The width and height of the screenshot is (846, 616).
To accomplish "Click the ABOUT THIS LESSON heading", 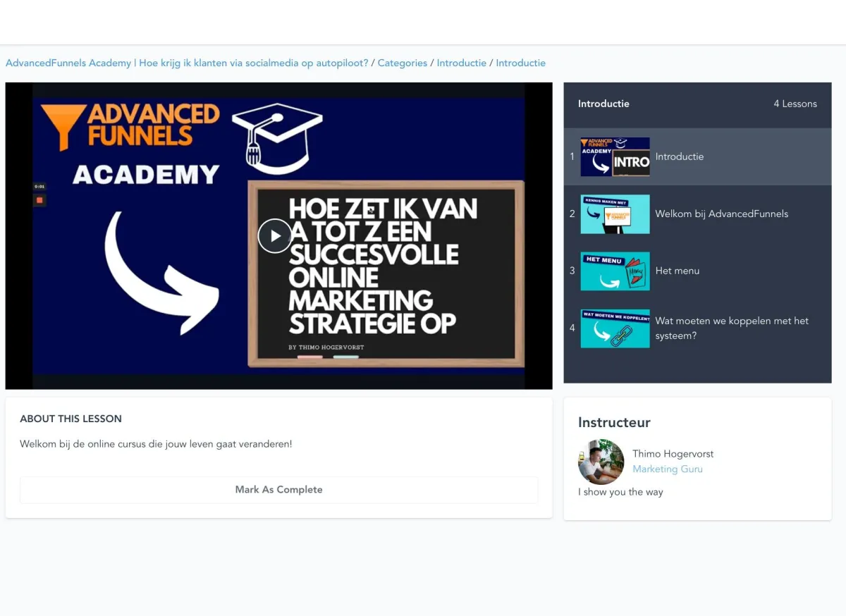I will (x=70, y=419).
